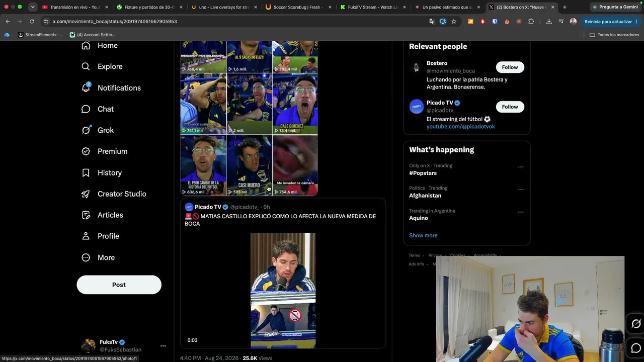Open the tab search dropdown arrow
This screenshot has width=644, height=362.
pyautogui.click(x=32, y=7)
